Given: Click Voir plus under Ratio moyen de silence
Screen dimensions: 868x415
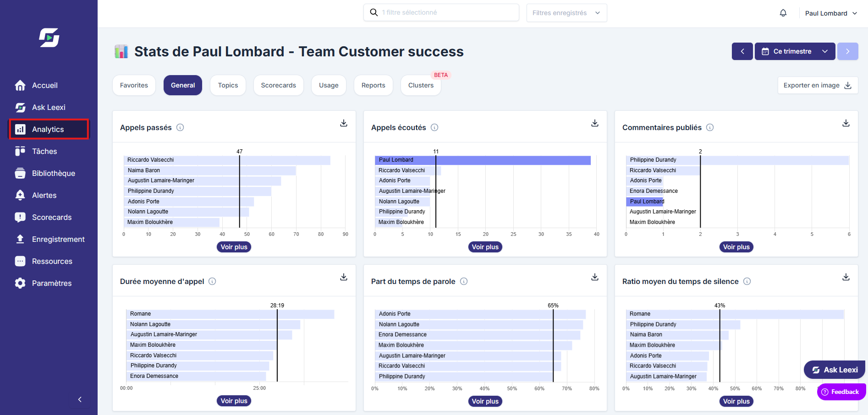Looking at the screenshot, I should [x=736, y=401].
